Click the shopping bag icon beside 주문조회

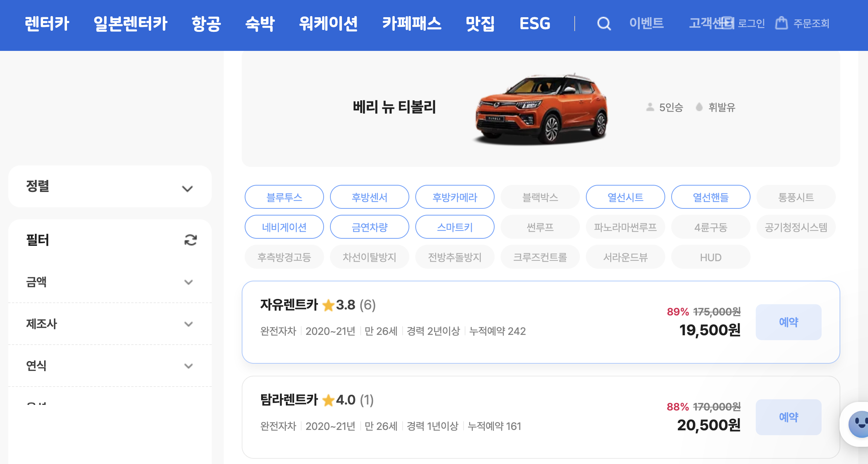[x=782, y=23]
